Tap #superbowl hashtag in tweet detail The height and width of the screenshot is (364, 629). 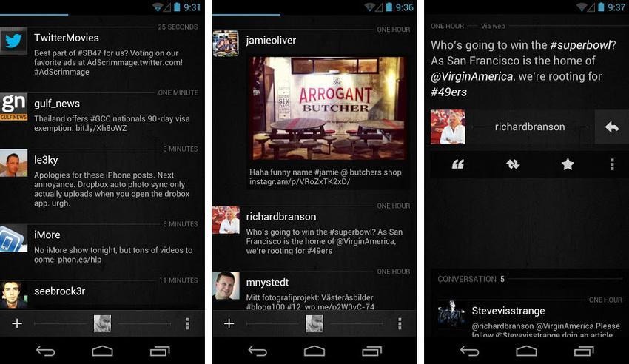580,45
